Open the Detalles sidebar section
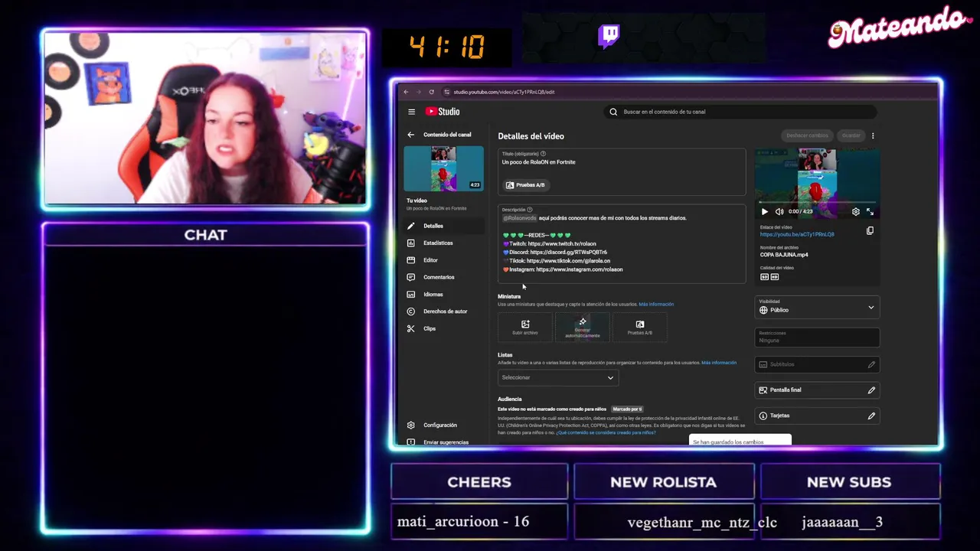This screenshot has width=980, height=551. (x=444, y=226)
